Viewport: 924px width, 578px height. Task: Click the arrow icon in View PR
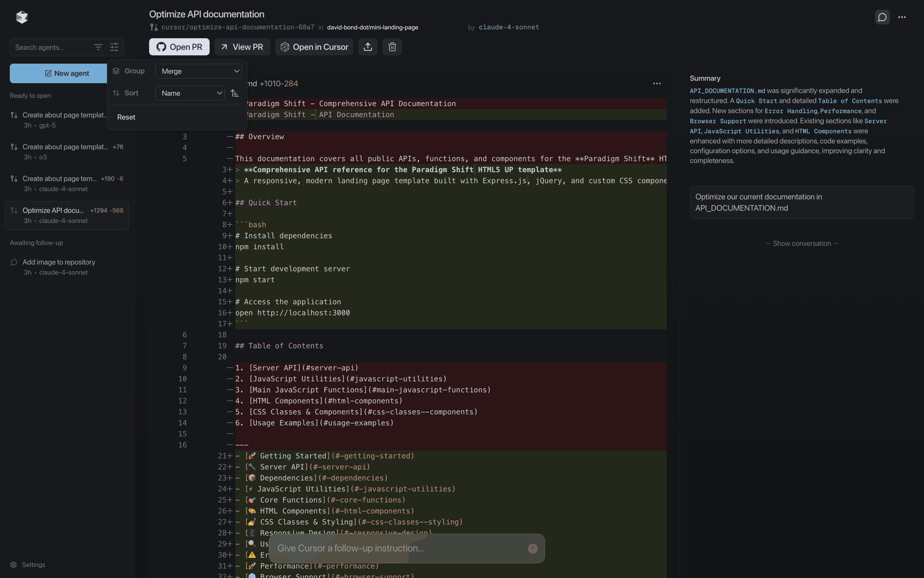click(224, 47)
